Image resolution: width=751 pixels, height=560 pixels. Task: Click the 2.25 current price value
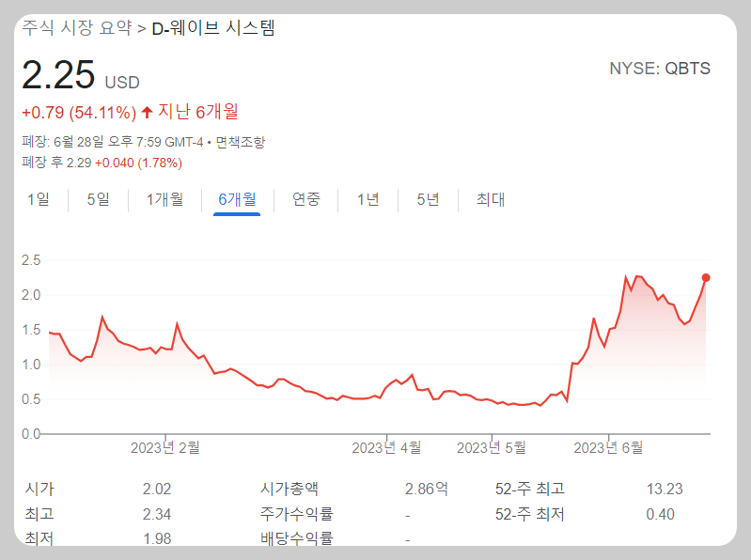click(58, 74)
